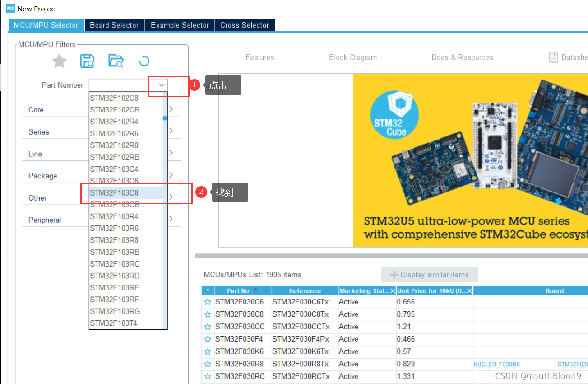This screenshot has width=588, height=384.
Task: Choose STM32F102R6 from the list
Action: (x=126, y=133)
